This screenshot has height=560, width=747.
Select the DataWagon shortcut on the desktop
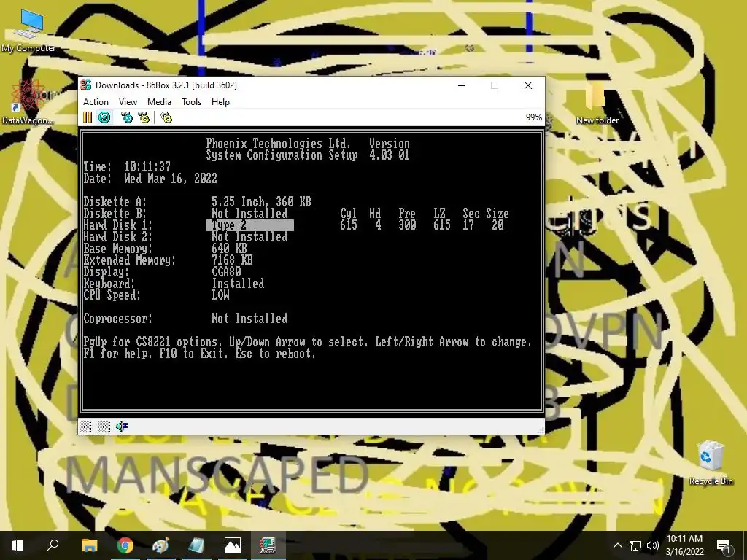(x=28, y=102)
